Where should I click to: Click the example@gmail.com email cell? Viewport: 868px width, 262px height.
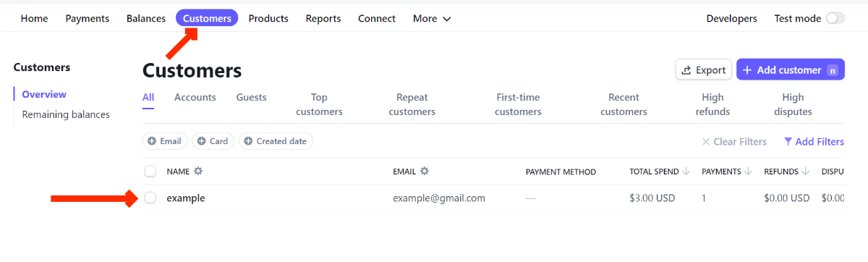coord(439,198)
